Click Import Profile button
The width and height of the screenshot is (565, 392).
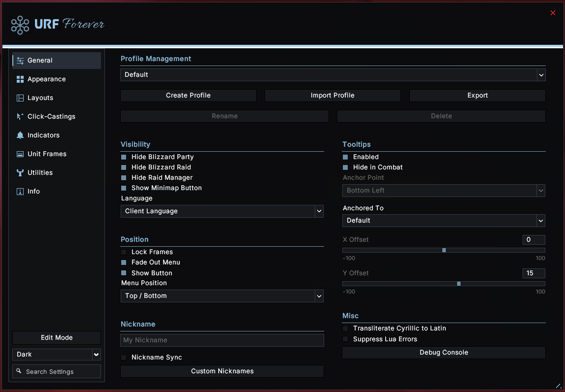[332, 96]
